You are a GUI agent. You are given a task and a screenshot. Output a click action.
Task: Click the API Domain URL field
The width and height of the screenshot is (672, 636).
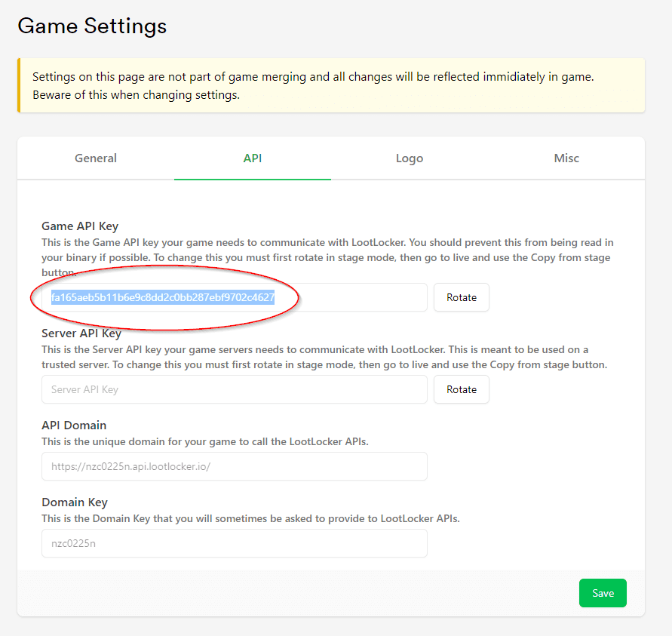click(234, 466)
